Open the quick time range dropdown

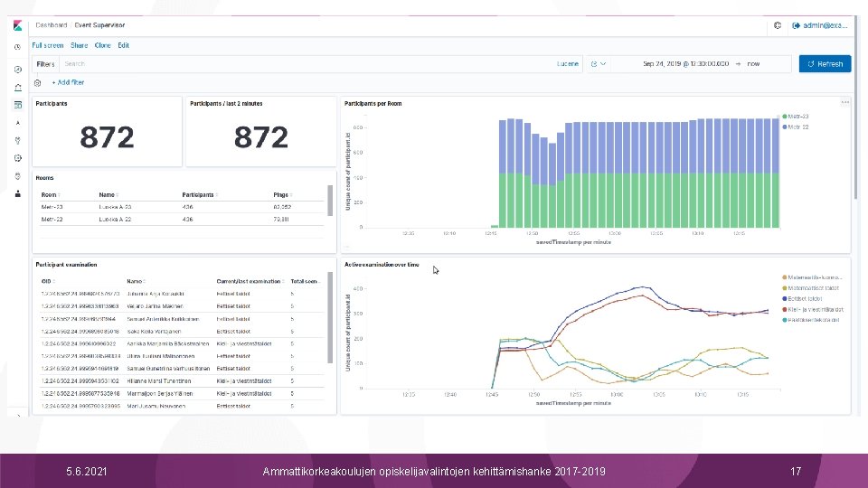point(599,64)
